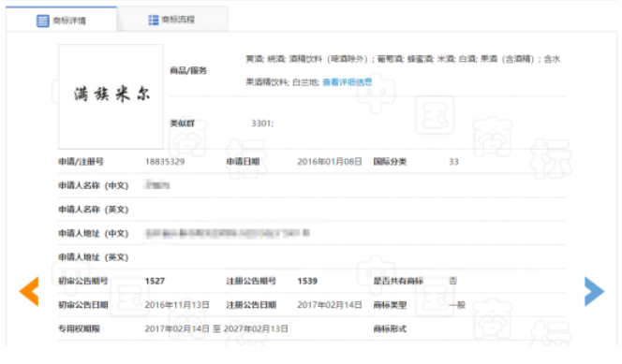Click the 满族米尔 trademark image

pyautogui.click(x=111, y=96)
